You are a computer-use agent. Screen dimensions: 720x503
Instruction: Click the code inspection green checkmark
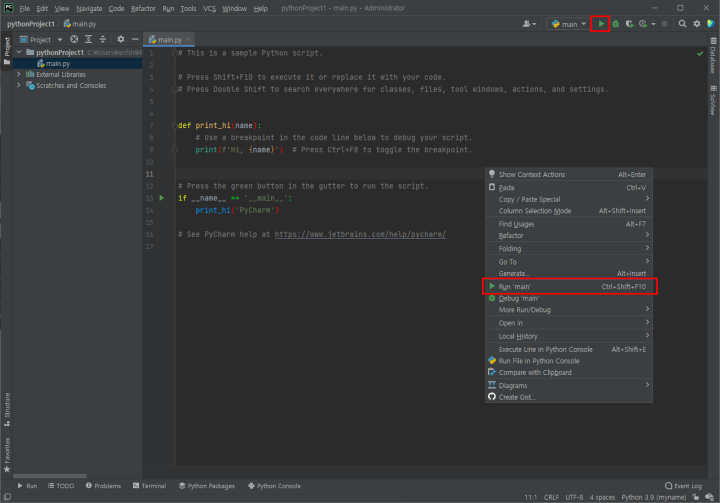700,53
